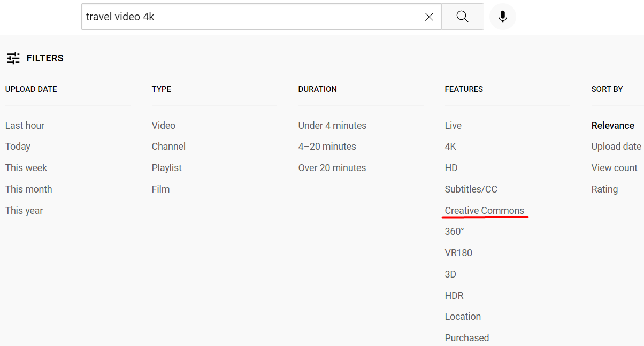
Task: Filter uploads by This month
Action: (29, 189)
